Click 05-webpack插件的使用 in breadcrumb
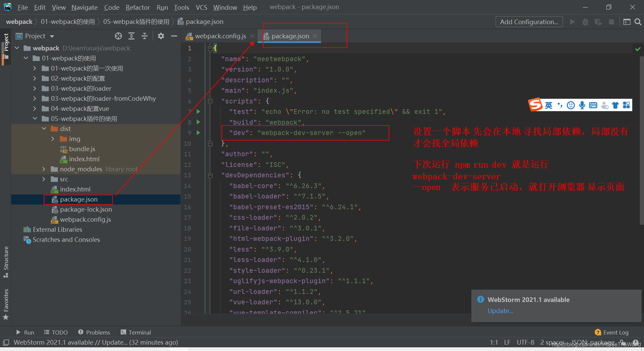644x351 pixels. (x=136, y=22)
